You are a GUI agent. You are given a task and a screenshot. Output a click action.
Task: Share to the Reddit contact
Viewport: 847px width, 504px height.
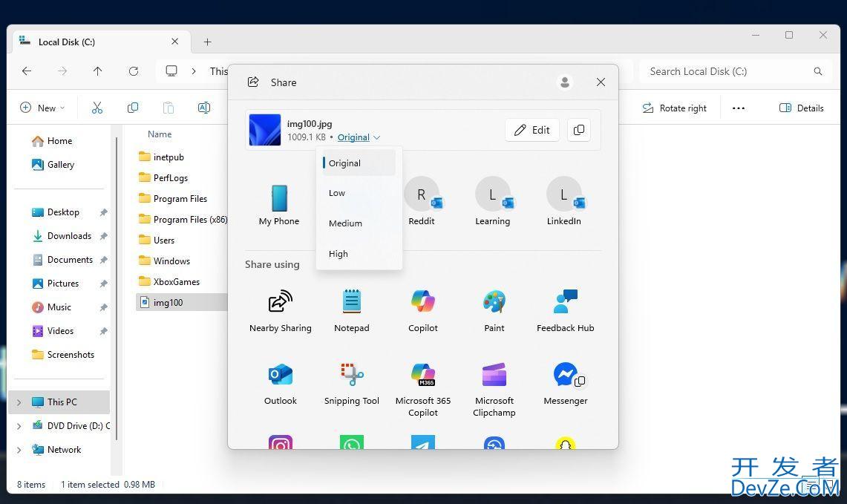(x=422, y=201)
